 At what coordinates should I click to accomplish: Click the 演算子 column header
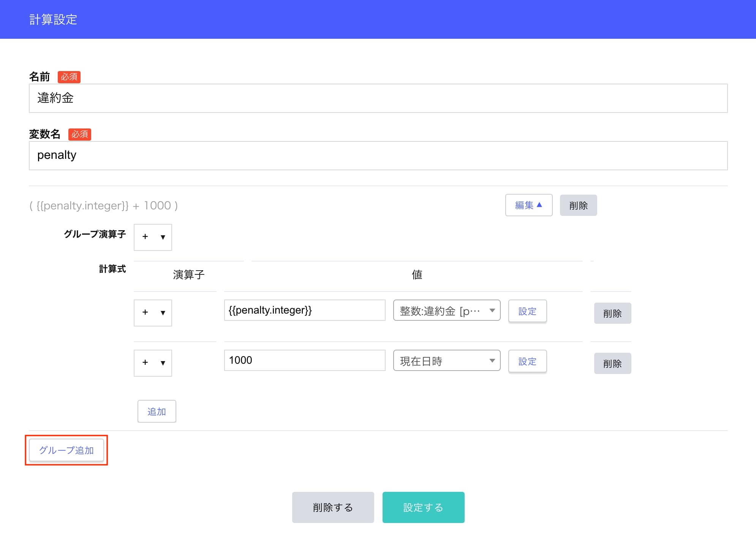(189, 274)
